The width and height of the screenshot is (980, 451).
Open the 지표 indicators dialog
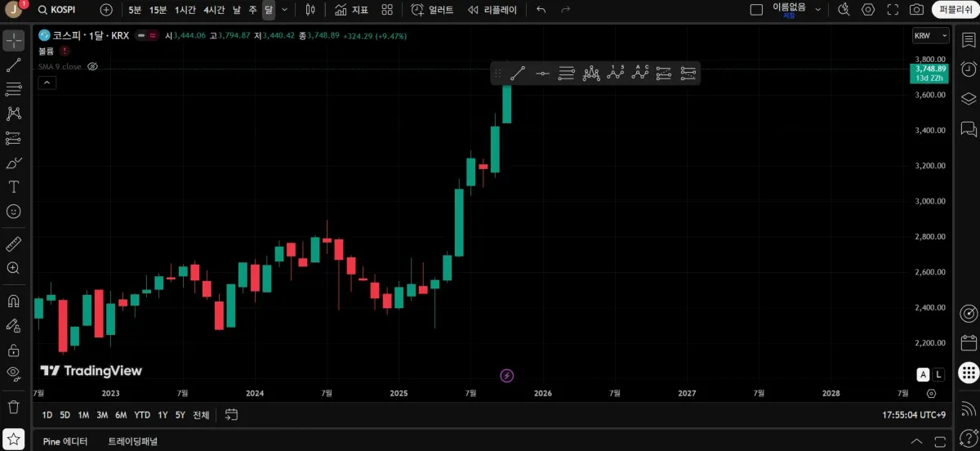tap(352, 10)
